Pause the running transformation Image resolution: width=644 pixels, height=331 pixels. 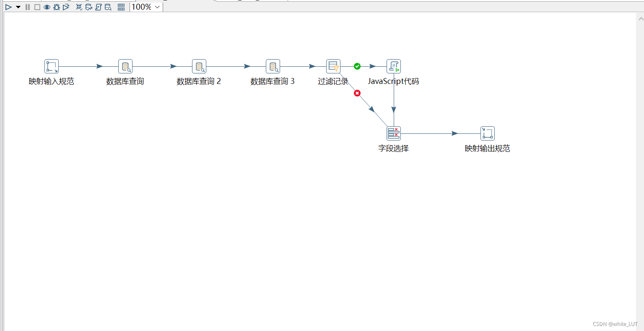(28, 7)
